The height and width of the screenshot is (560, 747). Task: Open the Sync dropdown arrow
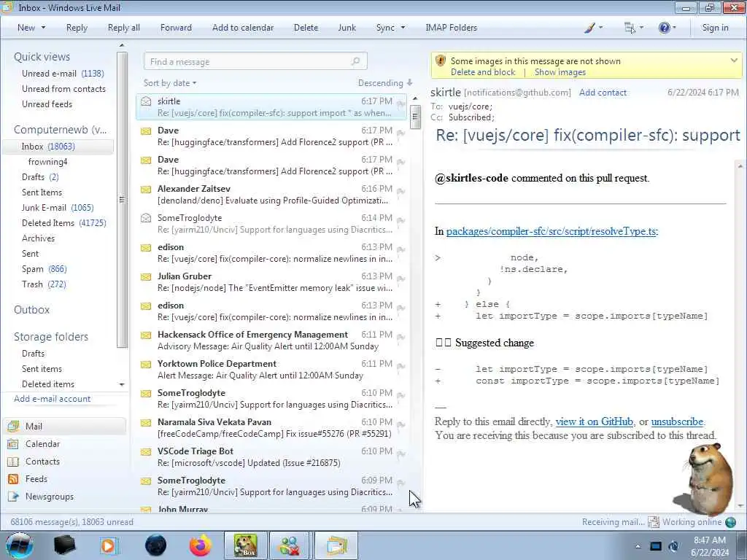[403, 28]
